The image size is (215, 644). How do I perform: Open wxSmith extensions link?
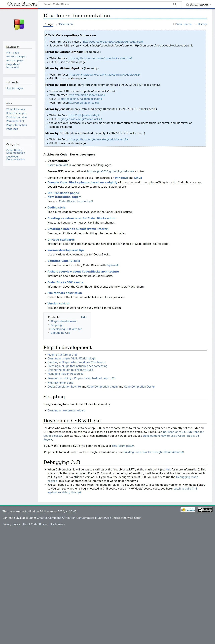coord(60,383)
